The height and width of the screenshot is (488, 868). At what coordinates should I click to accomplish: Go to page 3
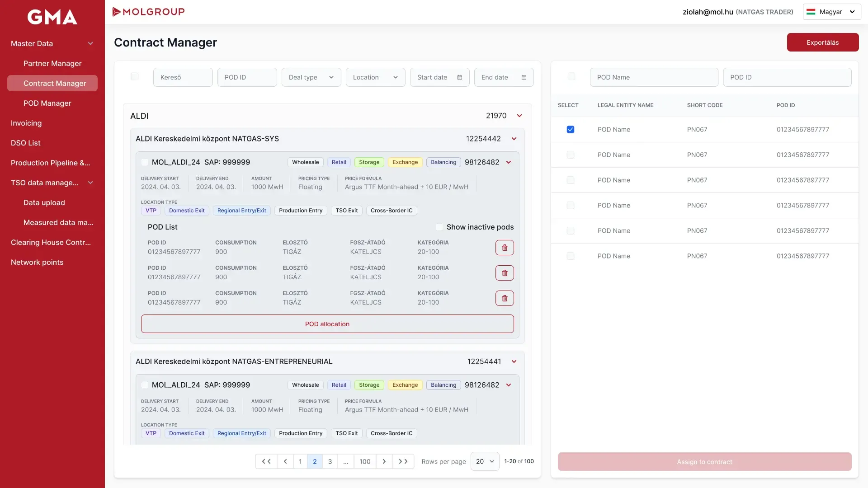330,461
